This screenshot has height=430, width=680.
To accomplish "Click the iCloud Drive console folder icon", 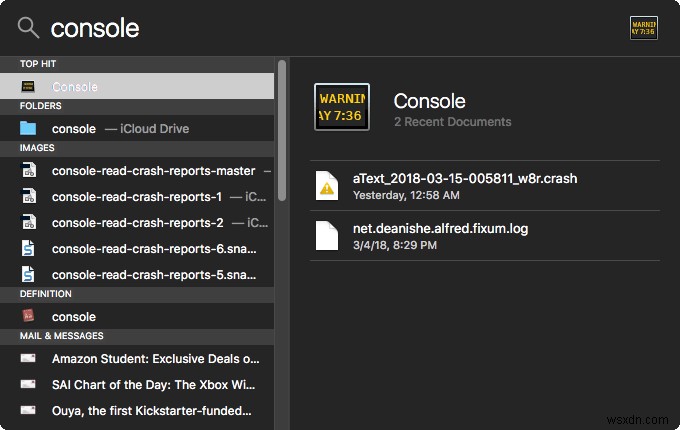I will pos(28,128).
